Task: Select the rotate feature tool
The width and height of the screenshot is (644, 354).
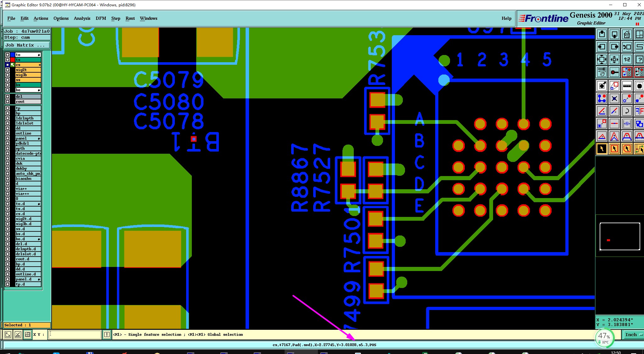Action: click(x=627, y=111)
